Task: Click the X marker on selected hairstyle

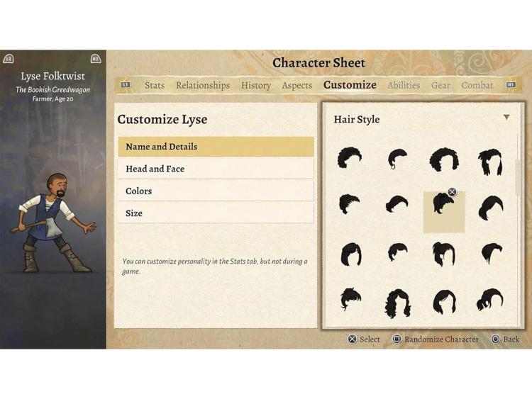Action: (452, 192)
